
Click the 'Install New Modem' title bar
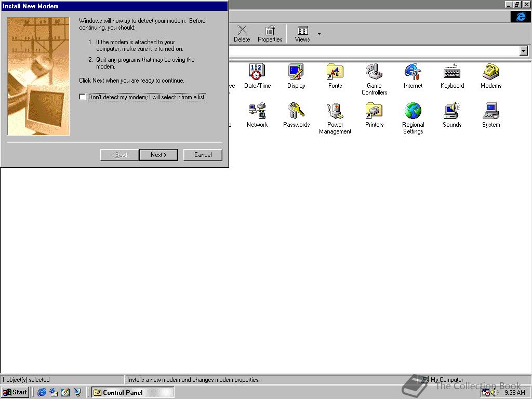[114, 6]
